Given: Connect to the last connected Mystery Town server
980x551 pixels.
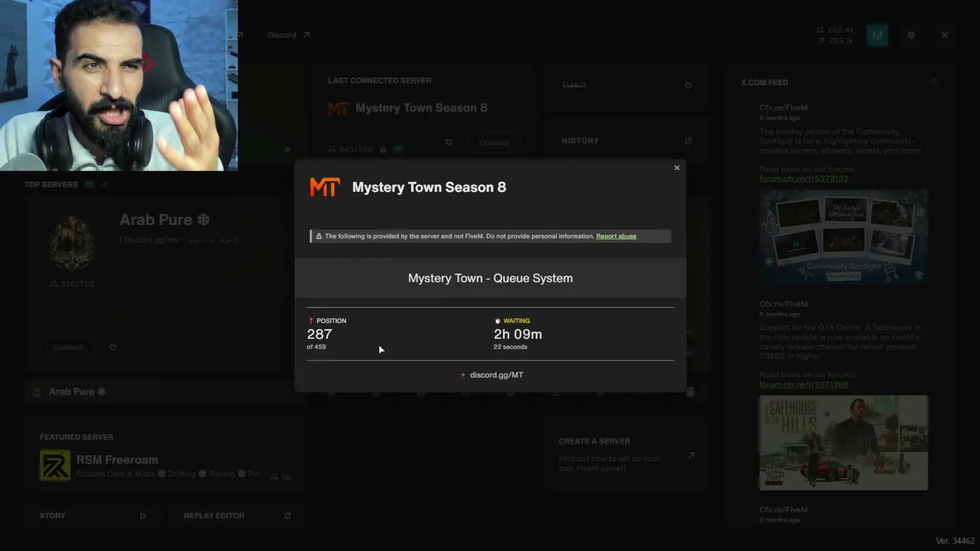Looking at the screenshot, I should pos(494,143).
